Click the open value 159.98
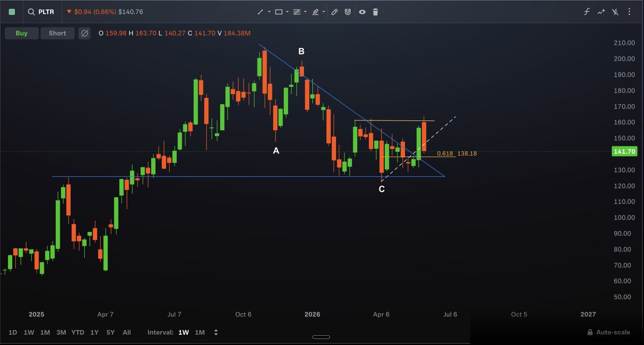 [116, 33]
